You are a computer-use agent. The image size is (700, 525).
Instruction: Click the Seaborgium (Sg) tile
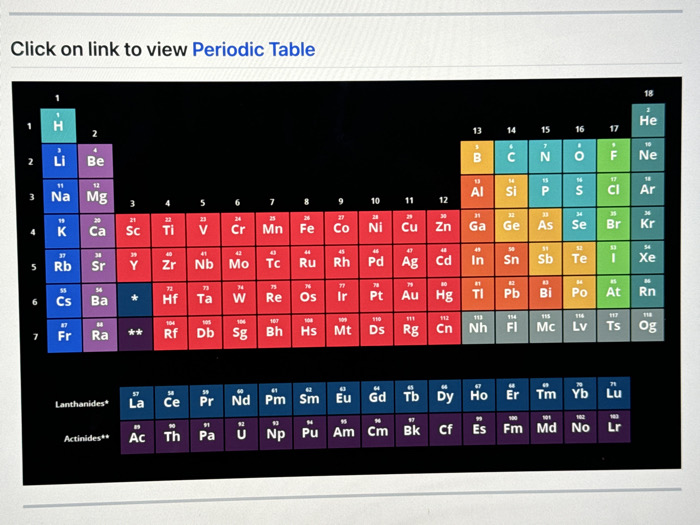[x=240, y=332]
